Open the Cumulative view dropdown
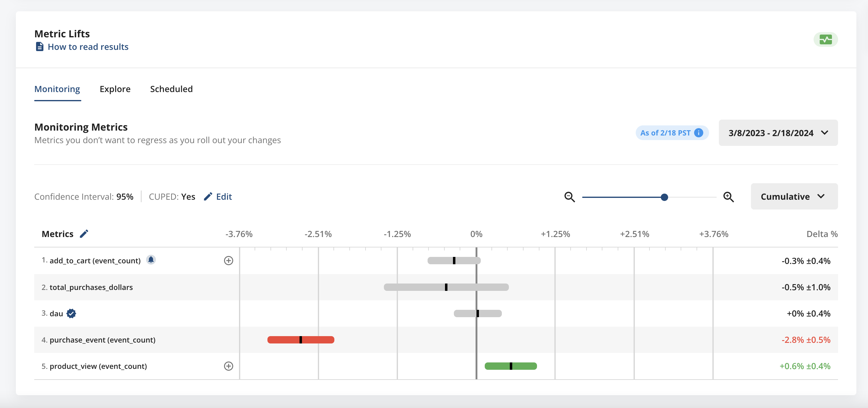Viewport: 868px width, 408px height. point(794,196)
